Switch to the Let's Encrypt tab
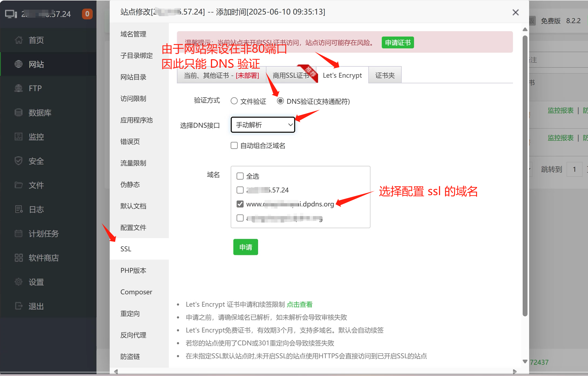 pos(342,76)
